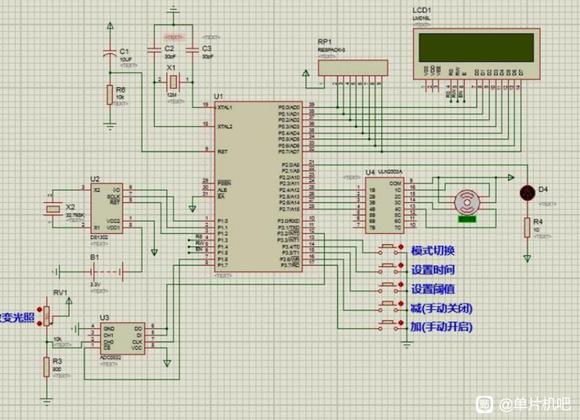The width and height of the screenshot is (580, 420).
Task: Select the RP1 resistor pack
Action: pyautogui.click(x=353, y=68)
